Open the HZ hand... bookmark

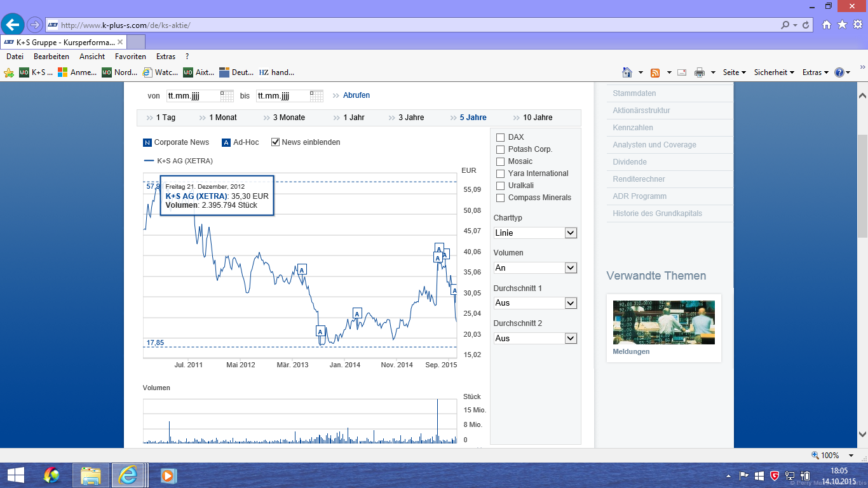276,72
